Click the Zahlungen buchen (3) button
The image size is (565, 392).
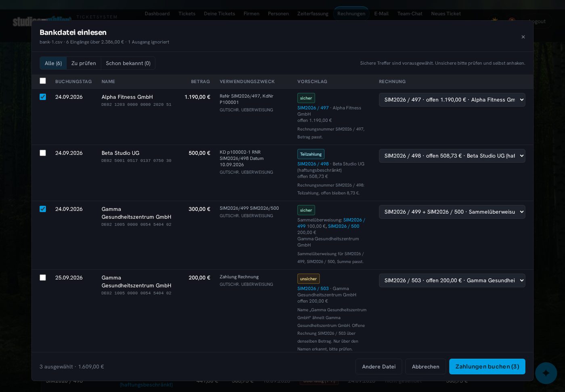(487, 367)
